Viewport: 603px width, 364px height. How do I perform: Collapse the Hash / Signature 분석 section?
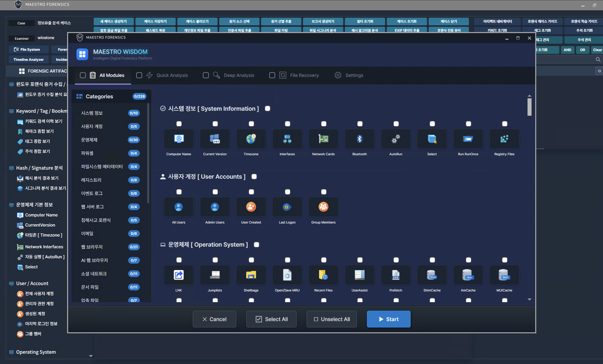pos(11,168)
